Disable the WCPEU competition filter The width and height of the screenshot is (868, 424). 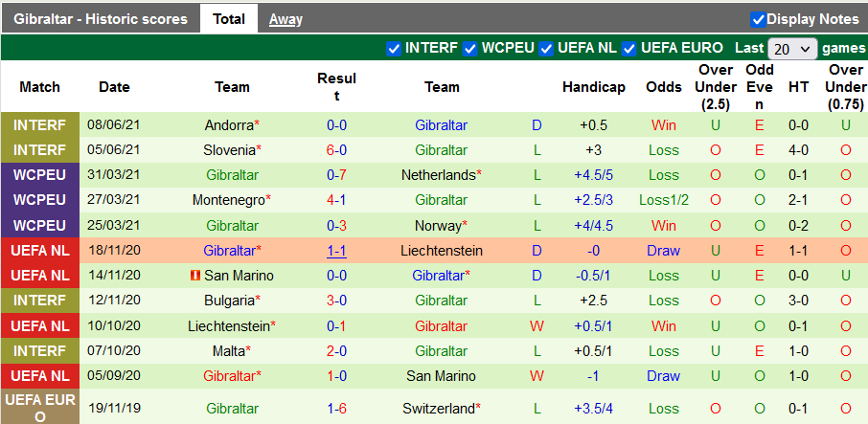470,48
